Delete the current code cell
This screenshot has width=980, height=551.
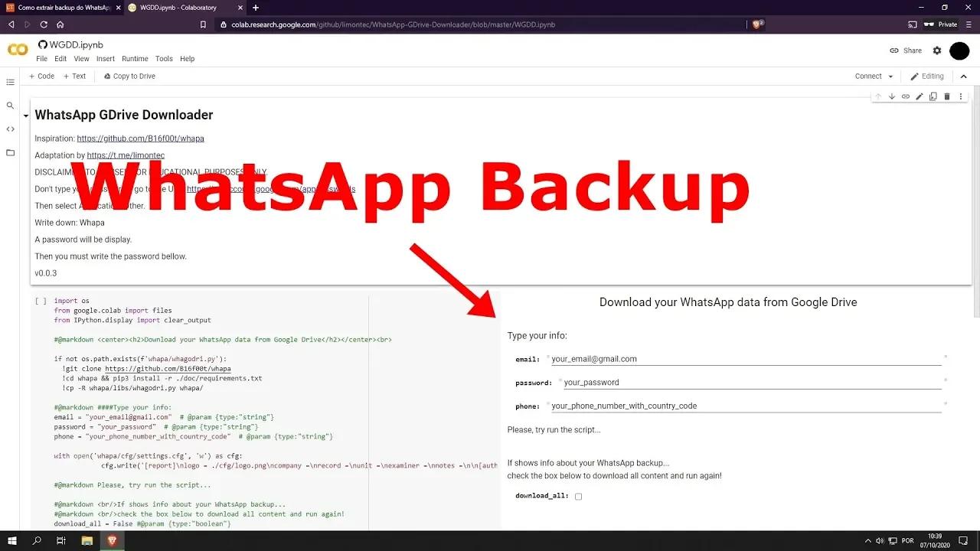pyautogui.click(x=947, y=96)
